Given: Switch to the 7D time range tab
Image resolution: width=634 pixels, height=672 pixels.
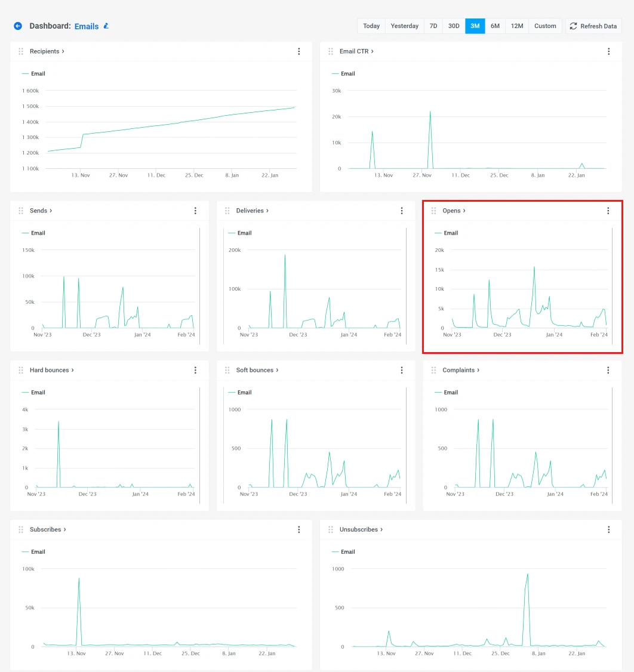Looking at the screenshot, I should point(433,26).
